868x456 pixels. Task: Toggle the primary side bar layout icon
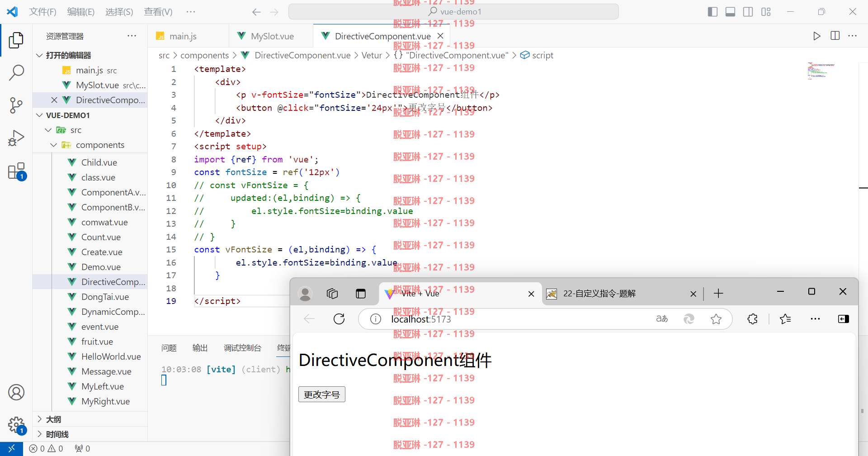click(x=712, y=12)
